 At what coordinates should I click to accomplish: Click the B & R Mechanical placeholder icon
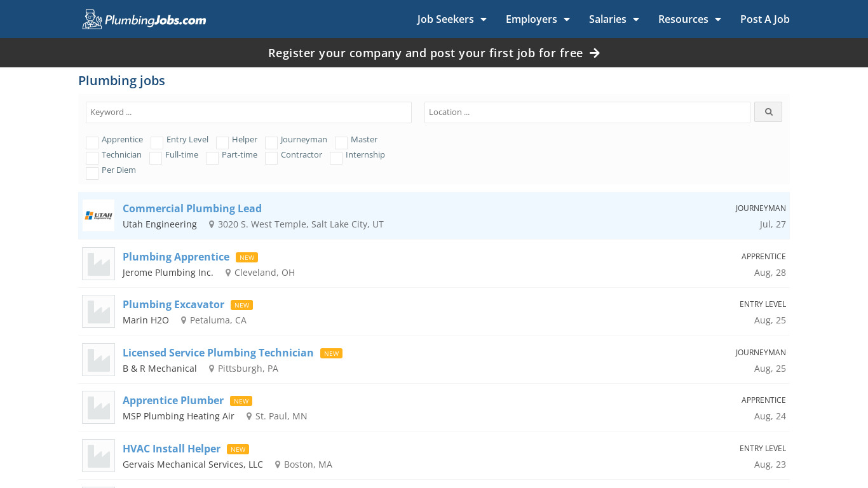[x=98, y=360]
